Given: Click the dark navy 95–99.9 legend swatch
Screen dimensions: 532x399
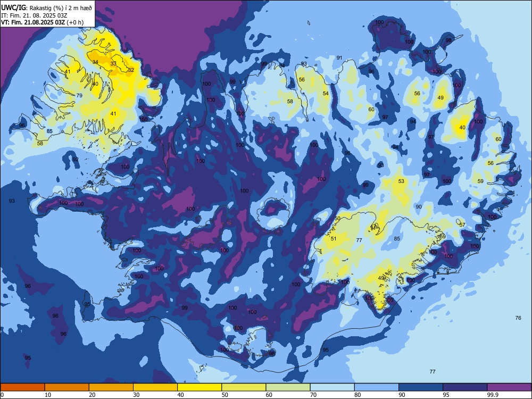Looking at the screenshot, I should click(465, 387).
